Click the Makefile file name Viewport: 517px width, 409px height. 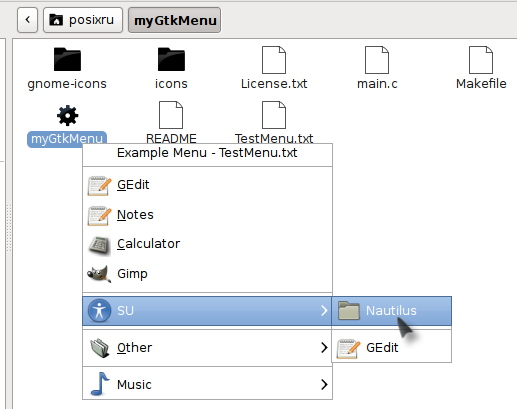(481, 84)
